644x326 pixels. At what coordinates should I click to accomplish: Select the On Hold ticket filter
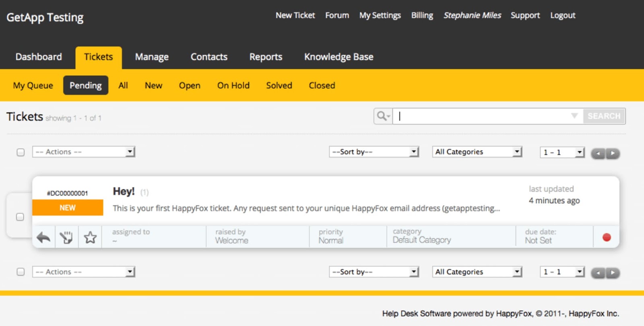tap(233, 85)
